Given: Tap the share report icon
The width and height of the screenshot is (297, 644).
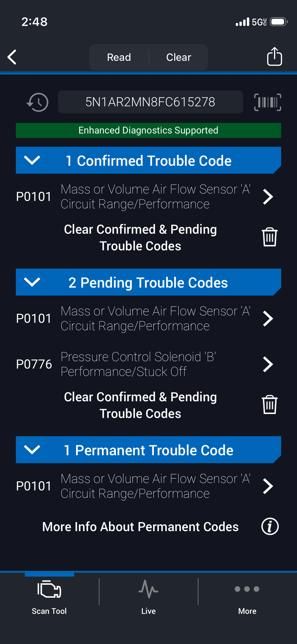Looking at the screenshot, I should point(274,57).
